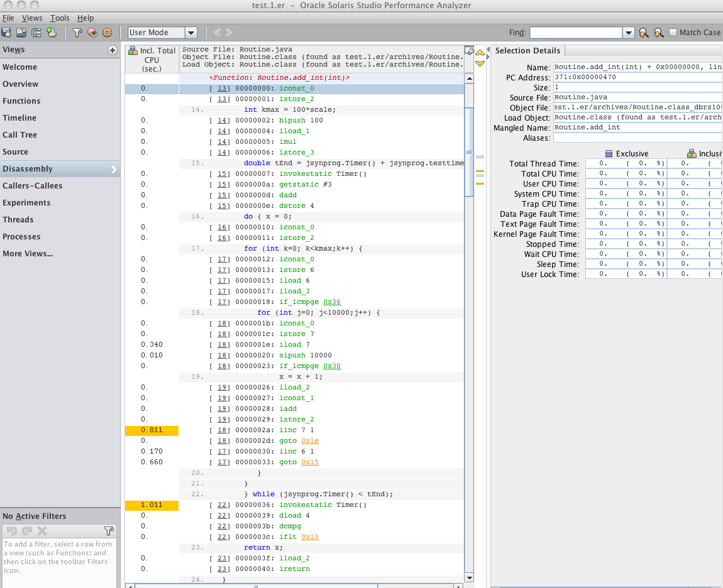Click the Mangled Name field value

pyautogui.click(x=637, y=128)
